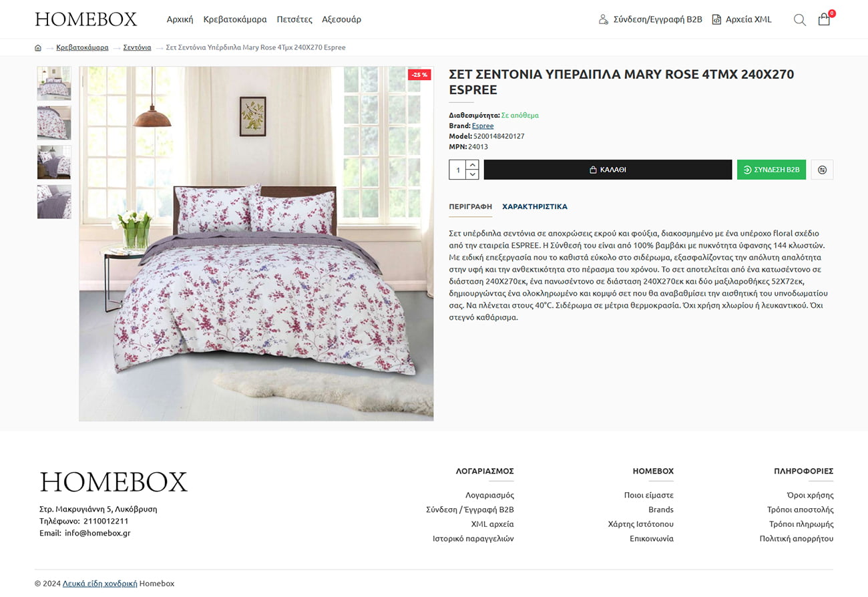Open the search magnifier icon
This screenshot has width=868, height=597.
[x=799, y=20]
